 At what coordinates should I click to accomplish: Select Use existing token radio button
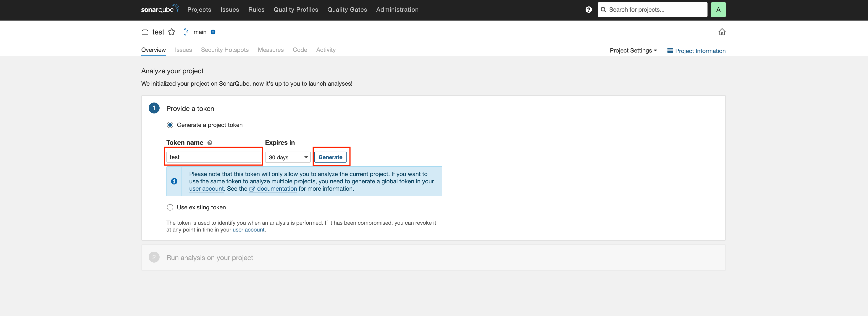coord(170,208)
